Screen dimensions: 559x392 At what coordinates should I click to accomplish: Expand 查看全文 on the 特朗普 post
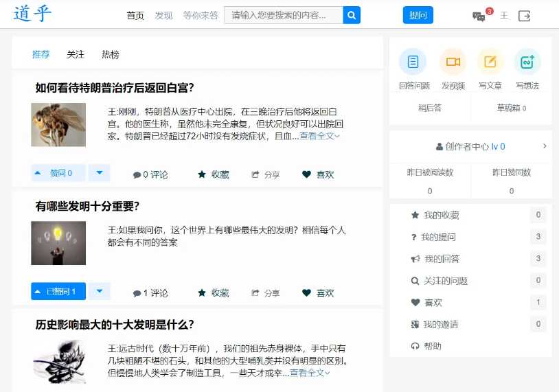(x=319, y=136)
